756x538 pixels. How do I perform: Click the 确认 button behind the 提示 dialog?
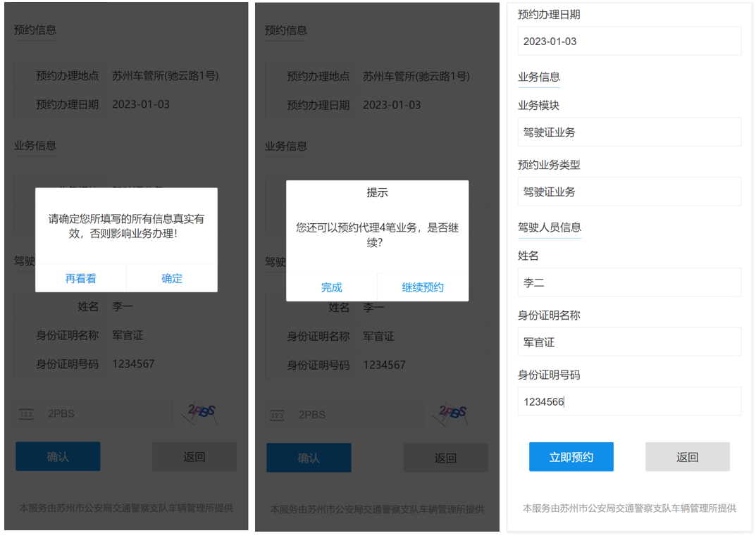click(x=309, y=458)
